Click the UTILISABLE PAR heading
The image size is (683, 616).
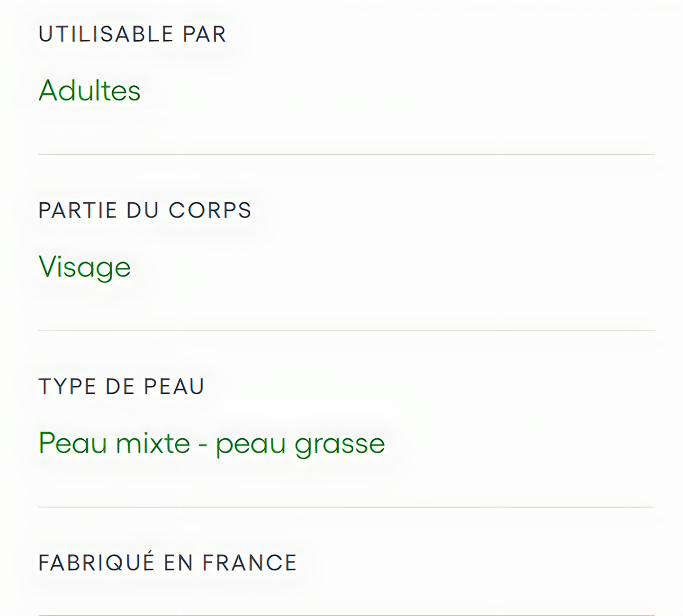132,34
